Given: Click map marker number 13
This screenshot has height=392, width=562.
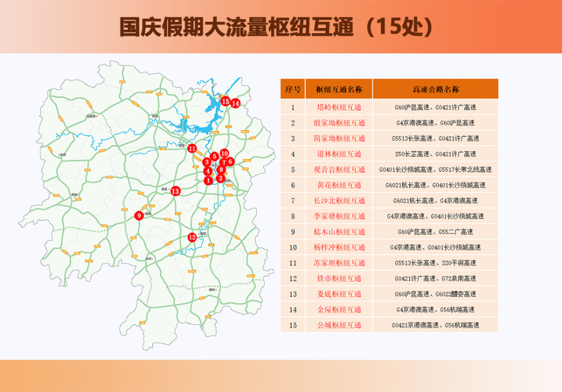Looking at the screenshot, I should click(175, 191).
